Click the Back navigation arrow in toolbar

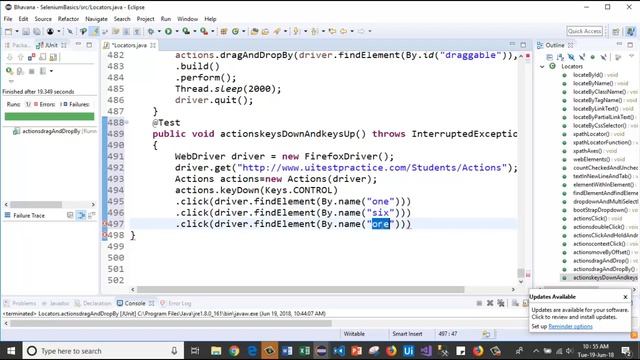[343, 31]
